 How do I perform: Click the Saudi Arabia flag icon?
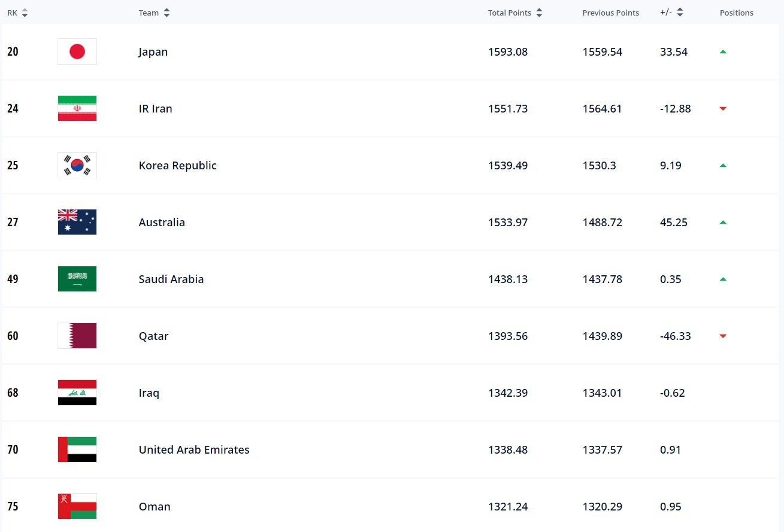coord(77,279)
